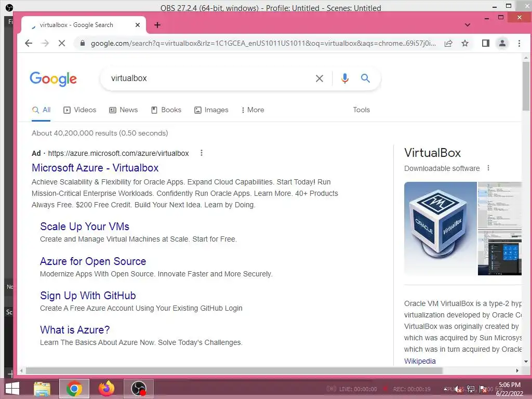Image resolution: width=532 pixels, height=399 pixels.
Task: Click the forward navigation arrow
Action: 45,43
